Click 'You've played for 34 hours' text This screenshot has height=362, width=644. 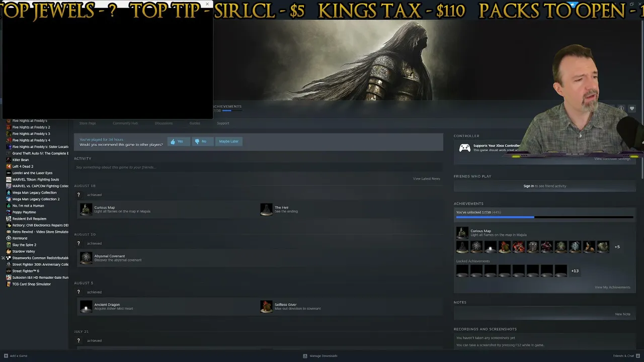tap(101, 139)
